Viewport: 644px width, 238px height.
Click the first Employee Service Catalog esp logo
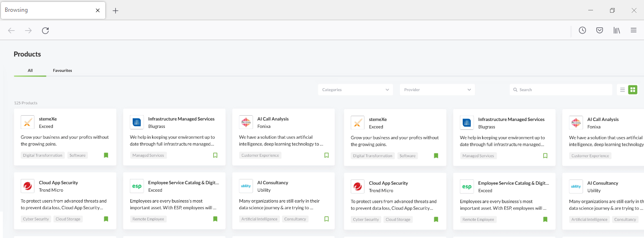137,186
